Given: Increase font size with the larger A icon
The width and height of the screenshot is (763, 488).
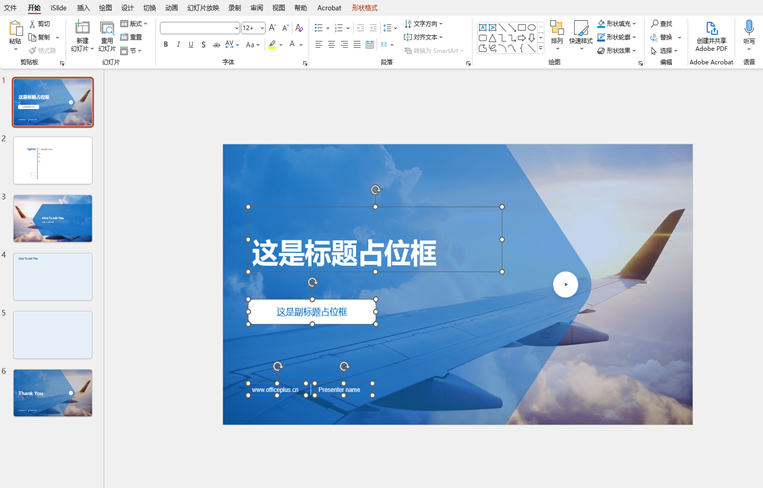Looking at the screenshot, I should (x=272, y=28).
